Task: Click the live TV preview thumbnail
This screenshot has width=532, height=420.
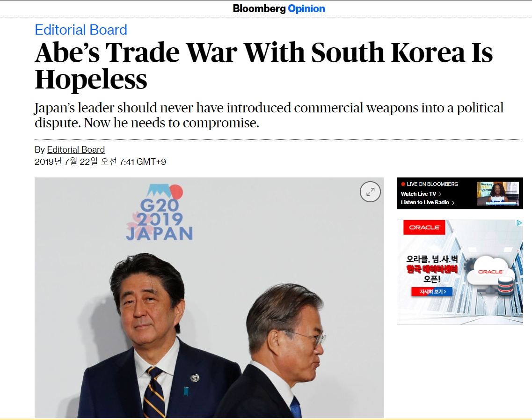Action: click(498, 193)
